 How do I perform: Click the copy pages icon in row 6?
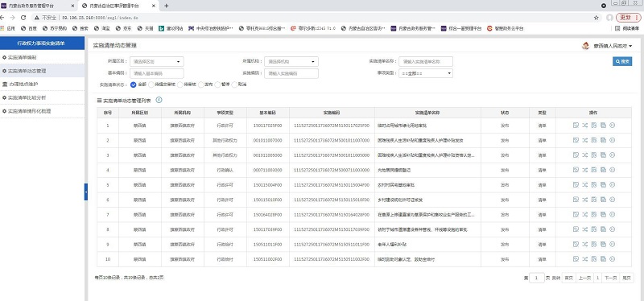click(603, 200)
